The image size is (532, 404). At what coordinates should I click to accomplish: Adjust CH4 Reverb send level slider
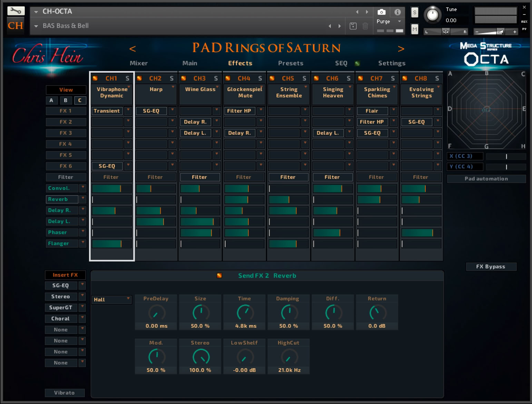(244, 199)
